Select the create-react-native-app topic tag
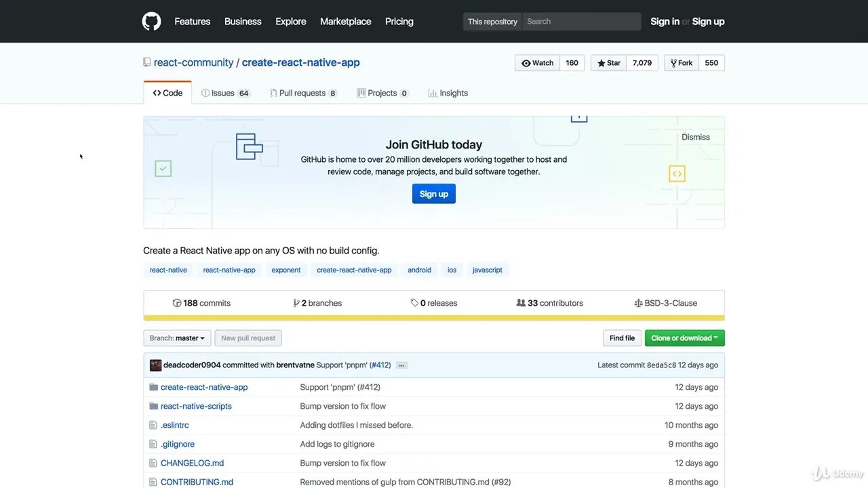Viewport: 868px width, 488px height. pyautogui.click(x=354, y=270)
